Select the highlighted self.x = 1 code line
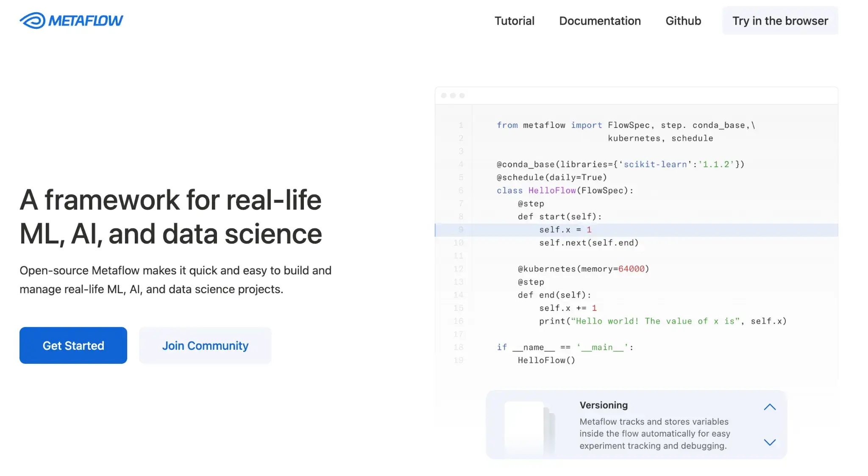The image size is (868, 476). pyautogui.click(x=565, y=230)
